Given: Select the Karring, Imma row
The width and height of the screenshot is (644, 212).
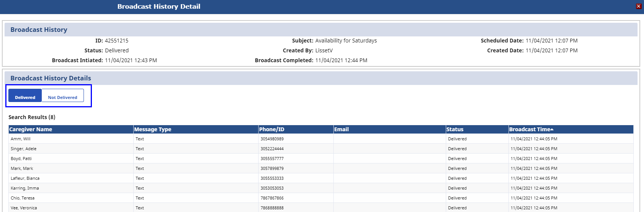Looking at the screenshot, I should (25, 188).
